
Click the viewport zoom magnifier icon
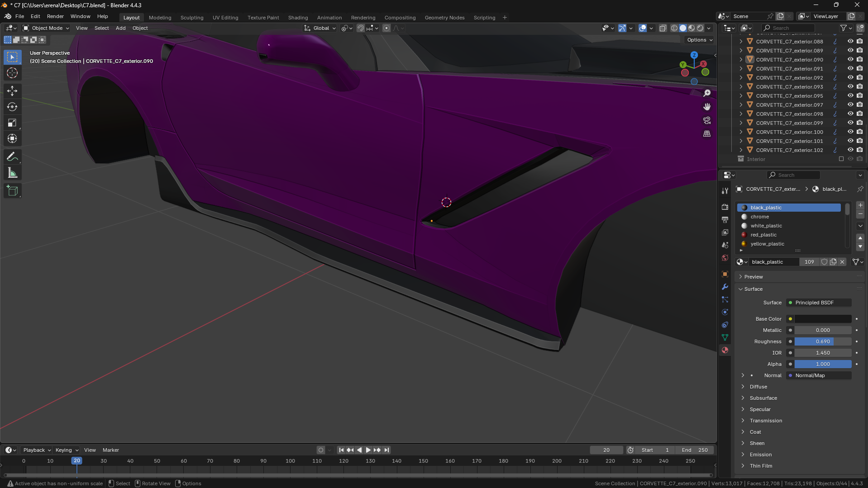(707, 93)
